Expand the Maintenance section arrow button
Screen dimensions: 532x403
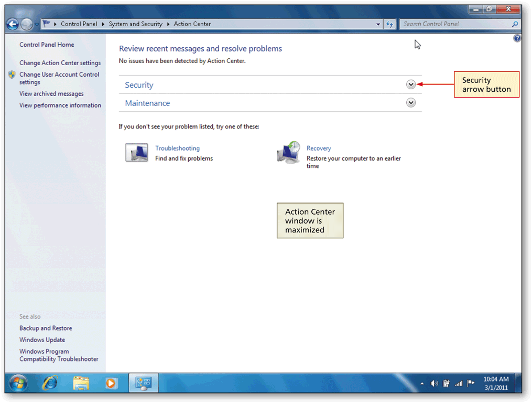click(x=410, y=103)
